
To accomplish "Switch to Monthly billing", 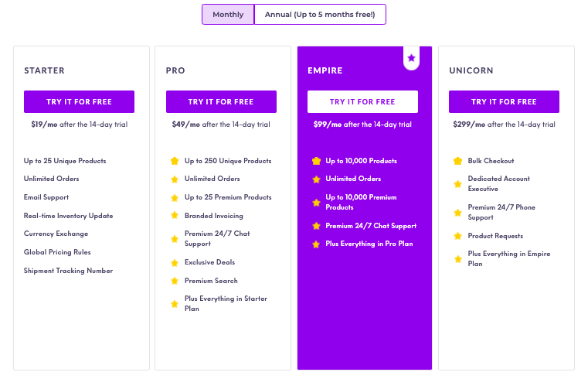I will coord(228,14).
